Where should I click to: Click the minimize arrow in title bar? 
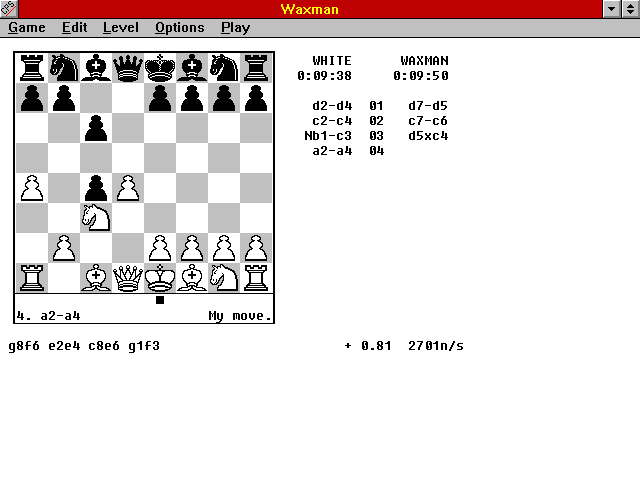[611, 9]
